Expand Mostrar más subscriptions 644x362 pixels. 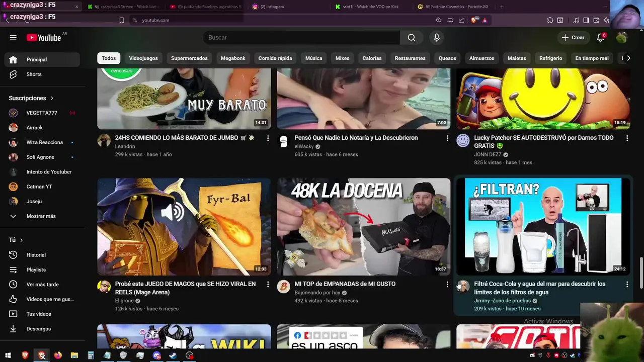42,216
